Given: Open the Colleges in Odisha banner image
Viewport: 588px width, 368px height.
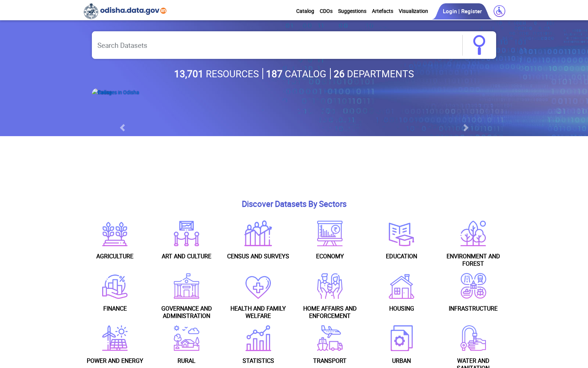Looking at the screenshot, I should (116, 92).
